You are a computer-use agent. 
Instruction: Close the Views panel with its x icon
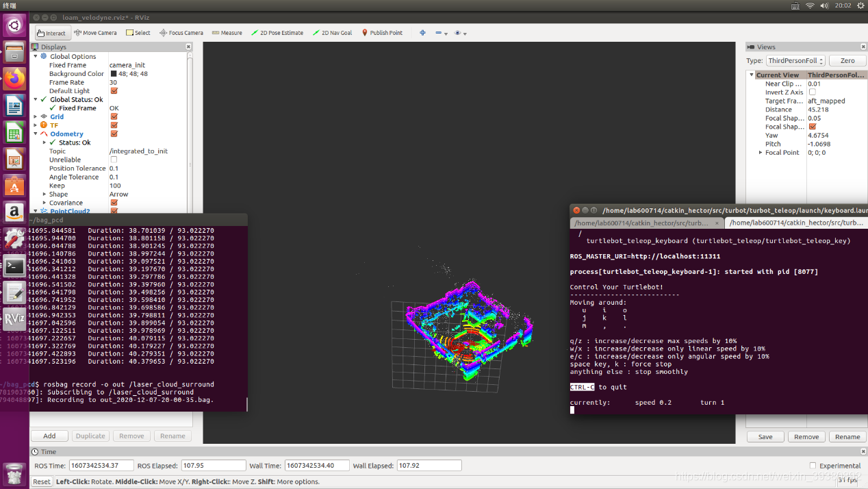(862, 47)
